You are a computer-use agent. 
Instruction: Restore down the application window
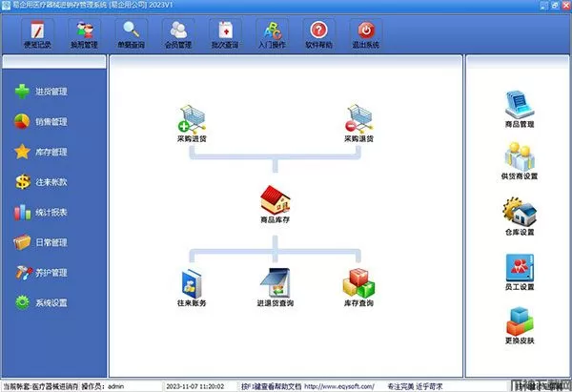tap(555, 5)
